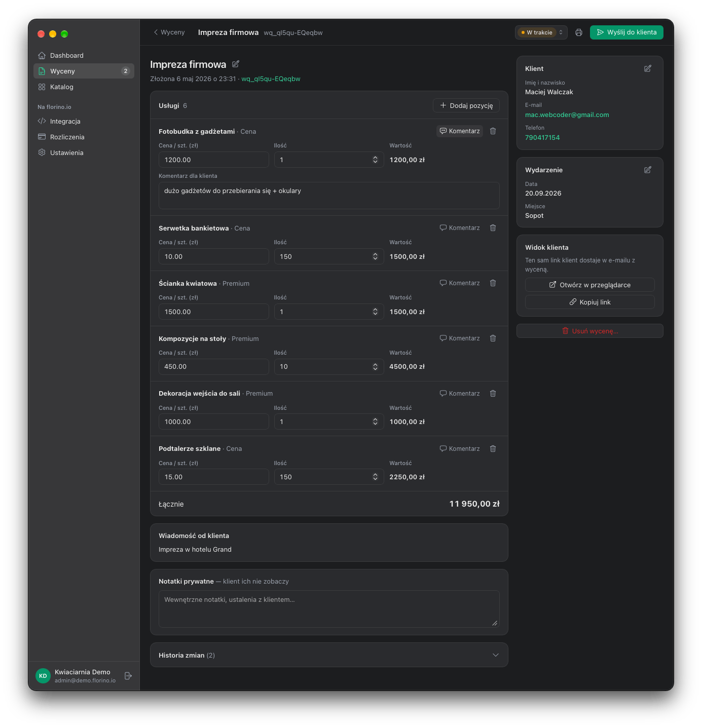Add Komentarz to Serwetka bankietowa
This screenshot has width=702, height=728.
click(x=460, y=228)
